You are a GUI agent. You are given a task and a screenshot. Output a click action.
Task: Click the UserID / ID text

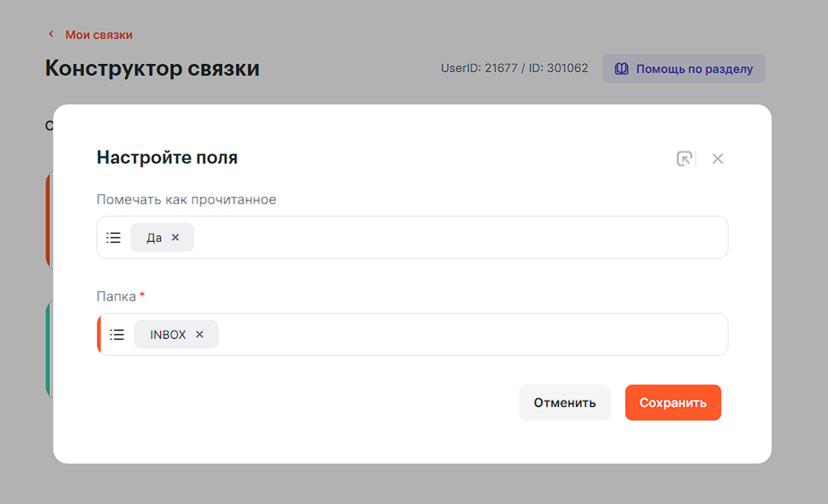(x=514, y=68)
